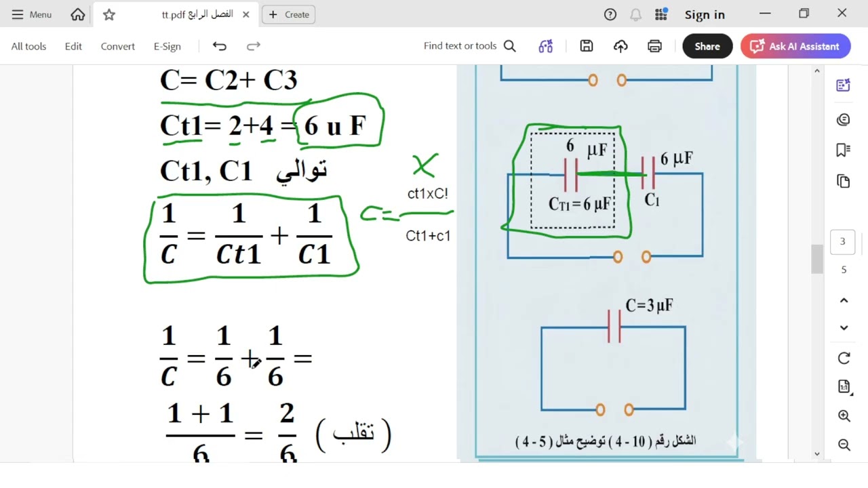Click the current page number 3 box

coord(843,241)
